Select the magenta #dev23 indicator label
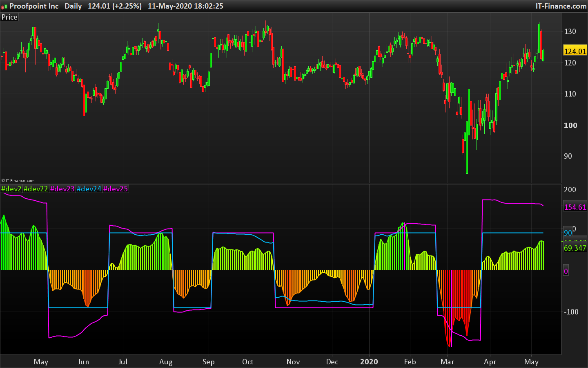The image size is (588, 368). 62,189
